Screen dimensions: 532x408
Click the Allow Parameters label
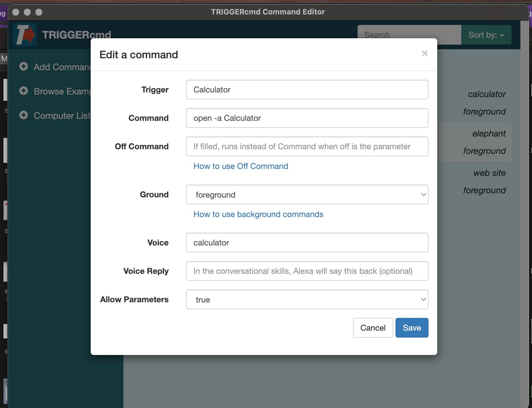pyautogui.click(x=134, y=299)
